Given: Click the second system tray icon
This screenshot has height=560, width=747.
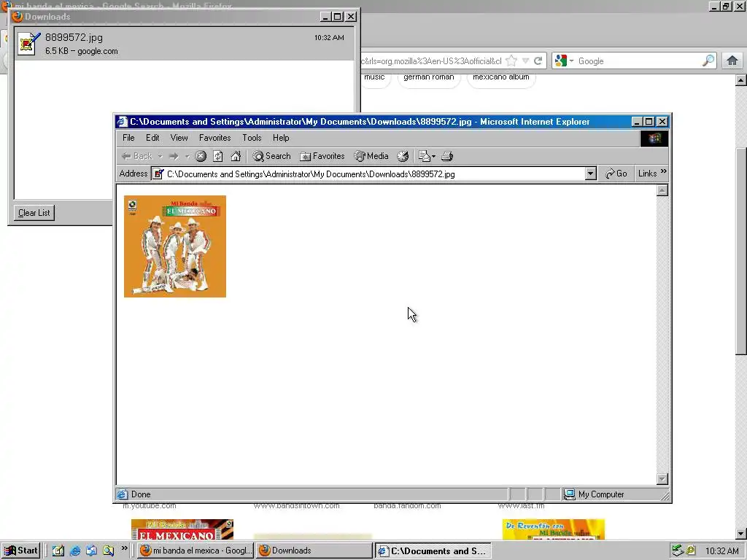Looking at the screenshot, I should (x=690, y=551).
